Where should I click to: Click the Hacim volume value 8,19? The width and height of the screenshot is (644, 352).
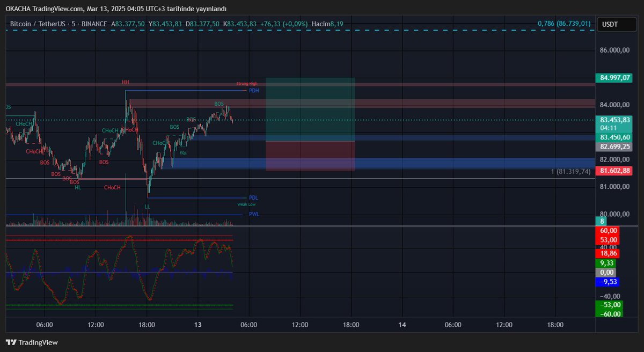338,24
